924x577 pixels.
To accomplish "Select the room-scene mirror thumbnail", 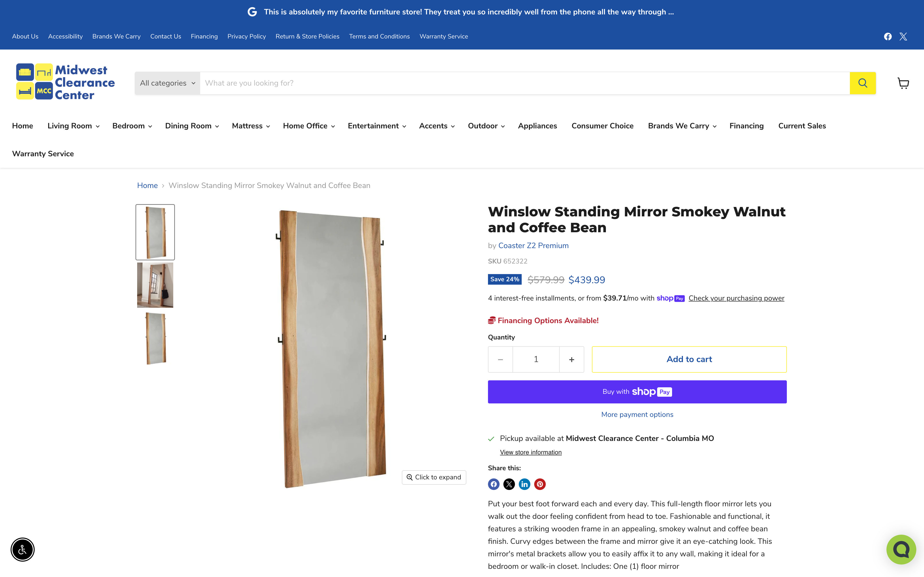I will pos(155,285).
